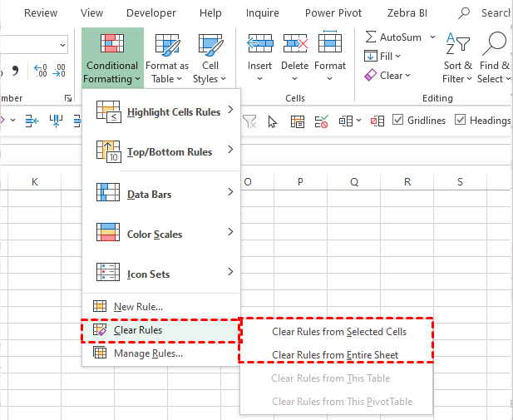Choose Clear Rules from Entire Sheet

click(x=335, y=355)
